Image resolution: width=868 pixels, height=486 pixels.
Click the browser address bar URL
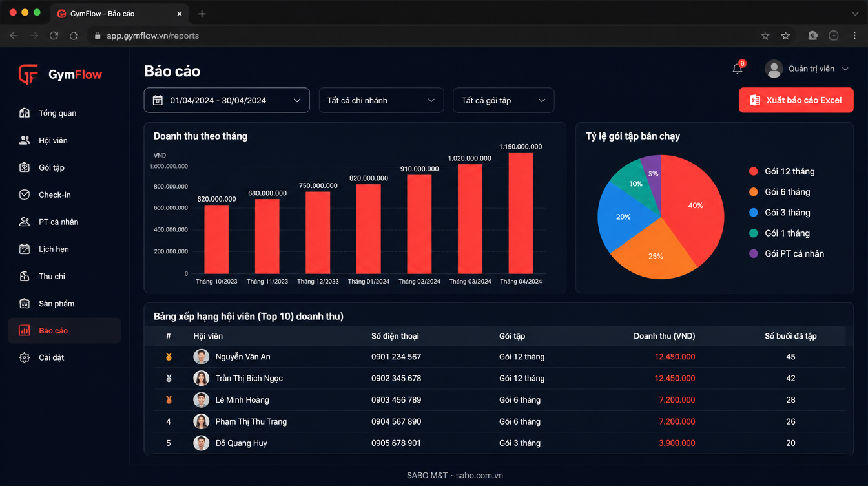pos(152,36)
